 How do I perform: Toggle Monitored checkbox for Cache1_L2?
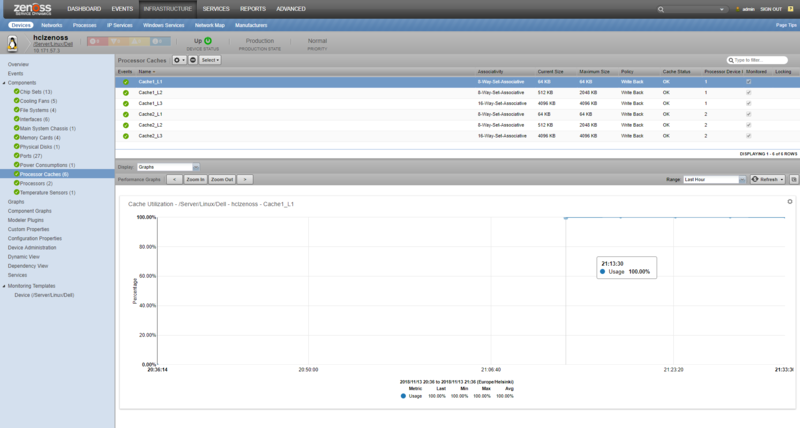748,93
